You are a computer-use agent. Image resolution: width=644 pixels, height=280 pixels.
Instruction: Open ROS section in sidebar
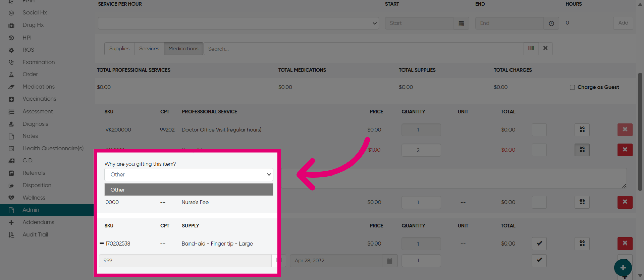pos(28,50)
